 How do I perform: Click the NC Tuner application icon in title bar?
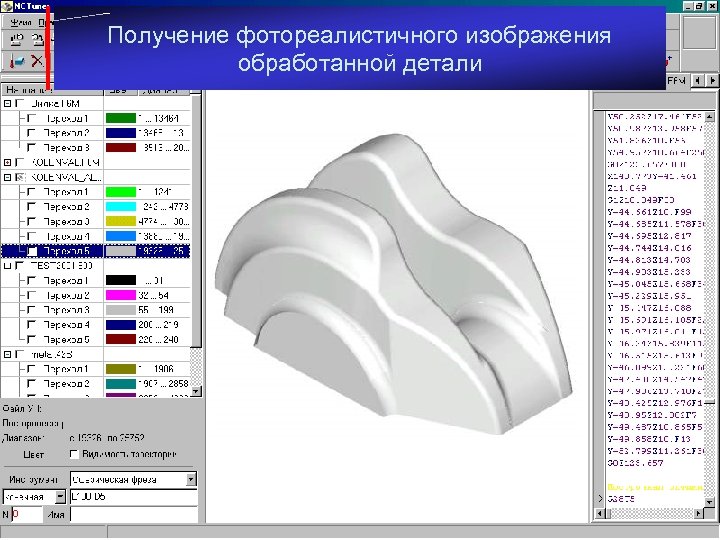6,6
